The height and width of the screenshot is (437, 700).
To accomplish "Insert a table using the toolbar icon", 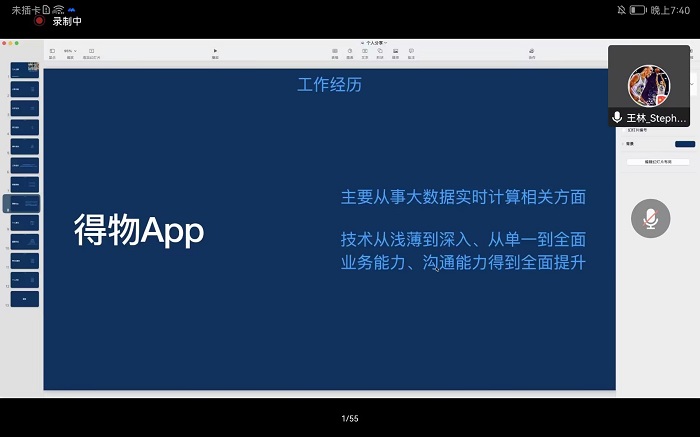I will (334, 51).
